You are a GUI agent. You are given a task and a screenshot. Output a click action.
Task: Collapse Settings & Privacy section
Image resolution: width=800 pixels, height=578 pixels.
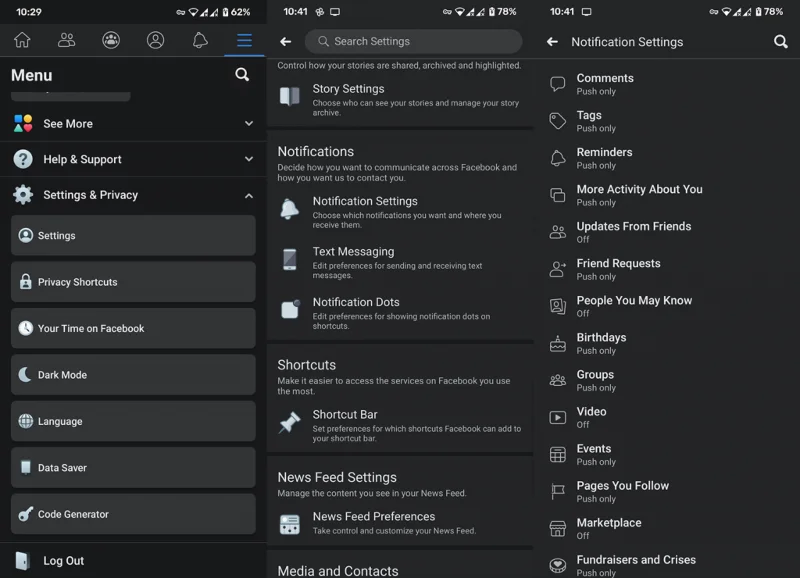coord(133,195)
